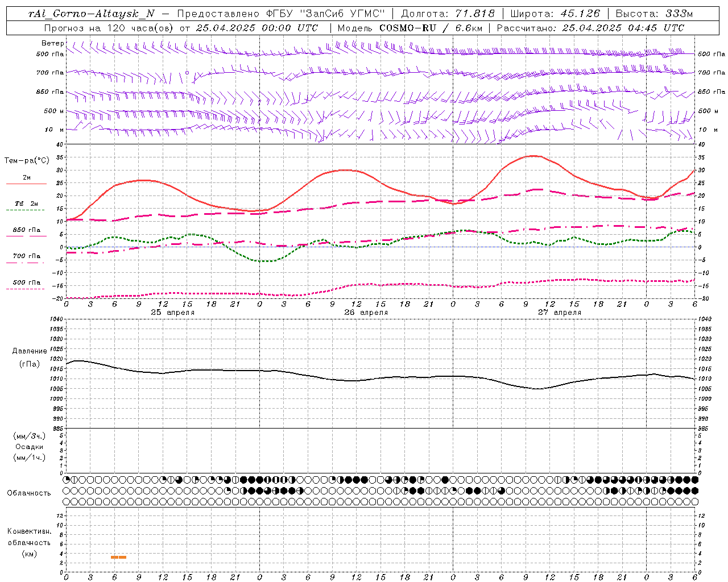Click the Облачность cloud cover label
Screen dimensions: 728x582
29,493
